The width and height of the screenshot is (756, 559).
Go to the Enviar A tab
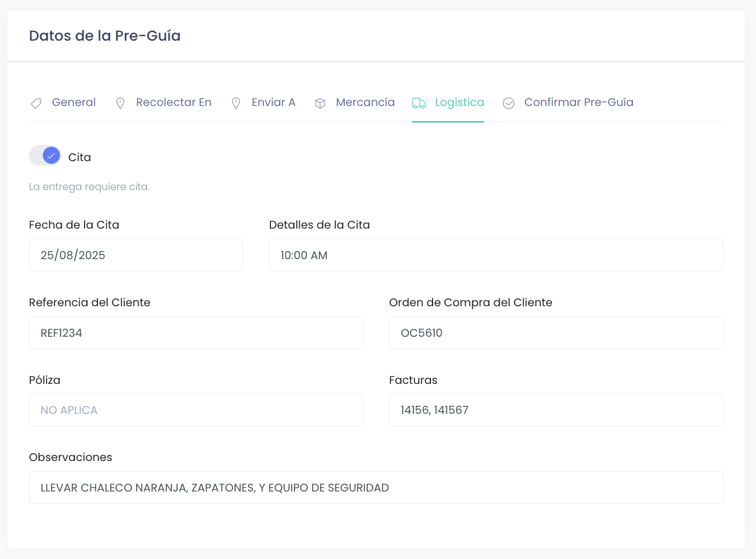pos(274,102)
